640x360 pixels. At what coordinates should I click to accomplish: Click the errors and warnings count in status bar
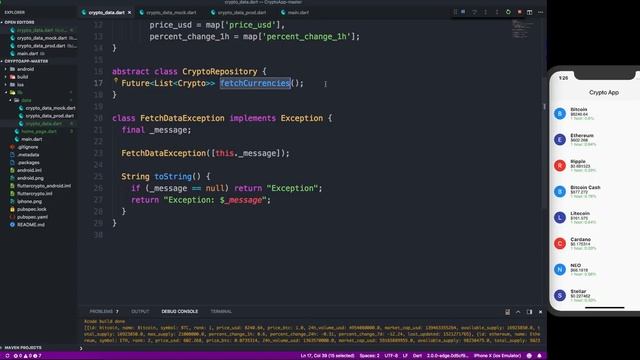(x=28, y=356)
